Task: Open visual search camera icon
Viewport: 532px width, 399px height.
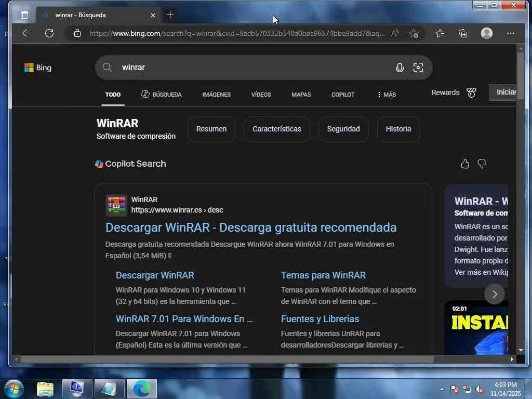Action: (418, 68)
